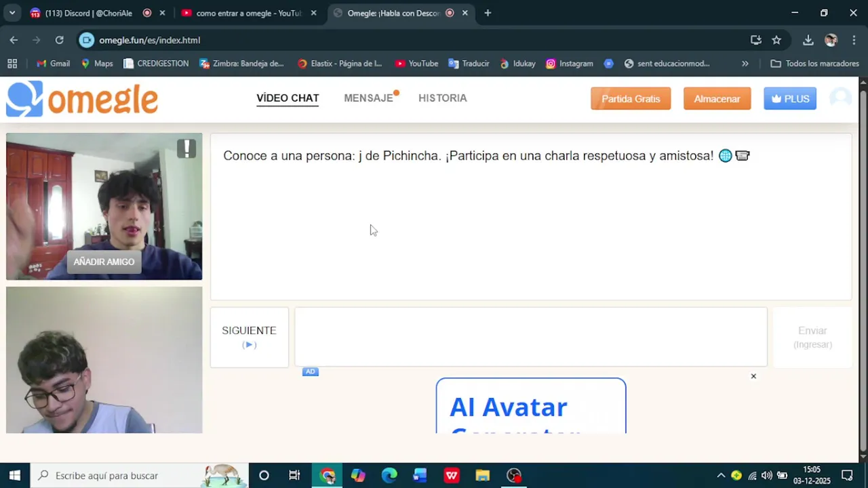Viewport: 868px width, 488px height.
Task: Open the notification center
Action: click(x=847, y=475)
